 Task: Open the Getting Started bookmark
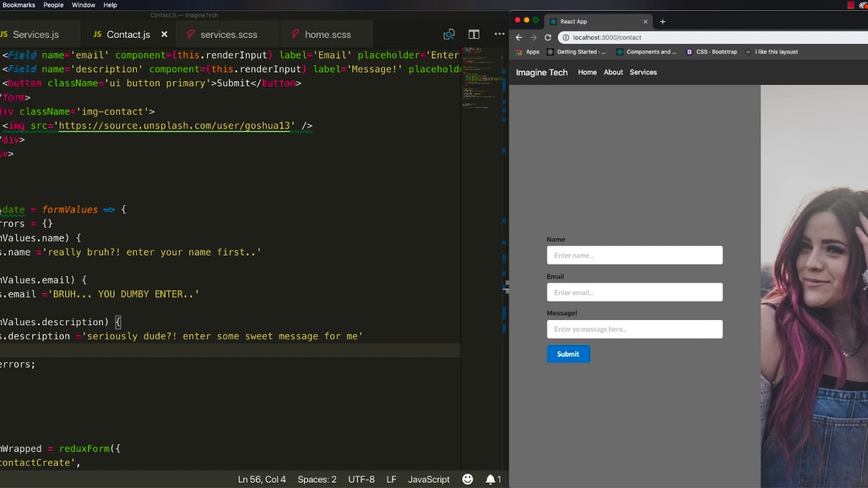tap(576, 52)
